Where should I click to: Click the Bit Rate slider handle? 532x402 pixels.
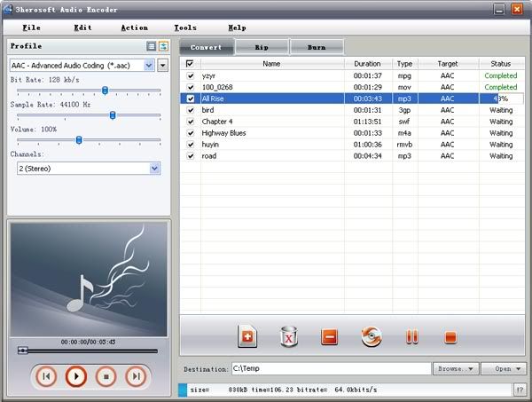pos(105,91)
